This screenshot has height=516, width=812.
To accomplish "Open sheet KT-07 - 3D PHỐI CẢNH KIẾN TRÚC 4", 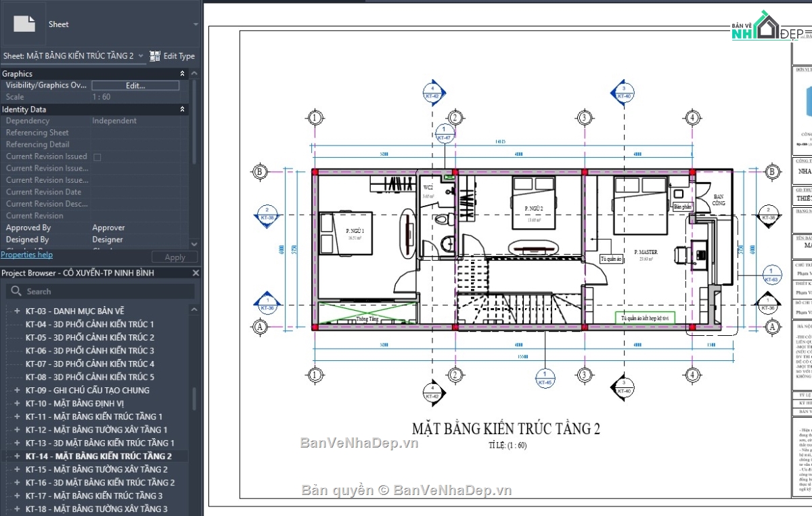I will (90, 364).
